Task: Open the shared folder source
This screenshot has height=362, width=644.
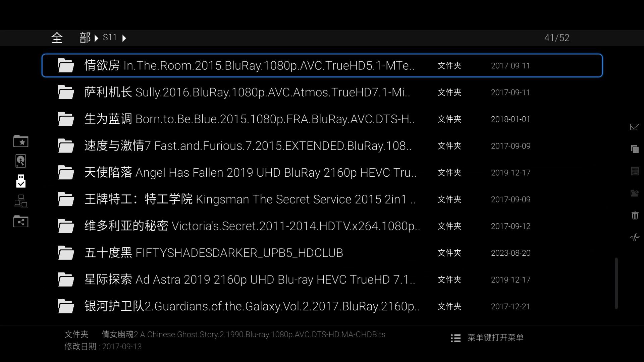Action: pos(21,222)
